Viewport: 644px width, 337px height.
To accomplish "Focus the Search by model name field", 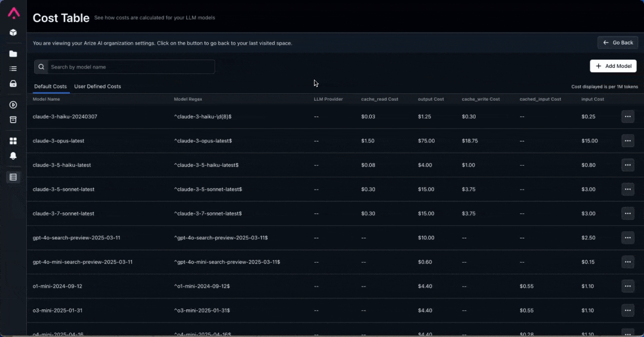I will (x=124, y=67).
